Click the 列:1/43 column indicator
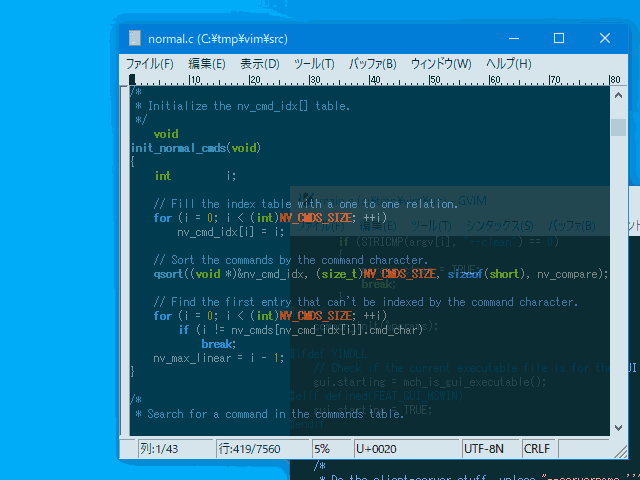 click(176, 449)
